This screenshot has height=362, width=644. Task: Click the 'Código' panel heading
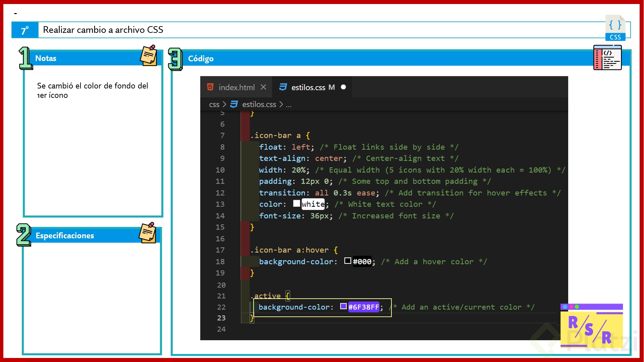pyautogui.click(x=201, y=59)
